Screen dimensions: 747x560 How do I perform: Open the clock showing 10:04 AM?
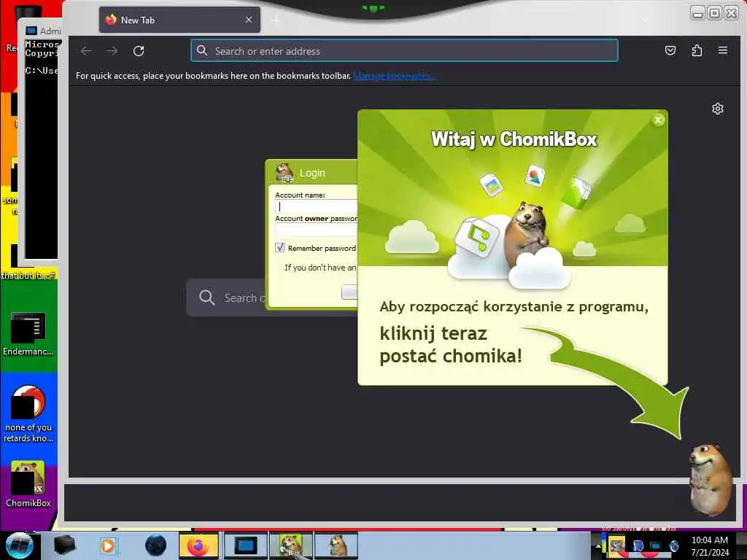tap(710, 545)
